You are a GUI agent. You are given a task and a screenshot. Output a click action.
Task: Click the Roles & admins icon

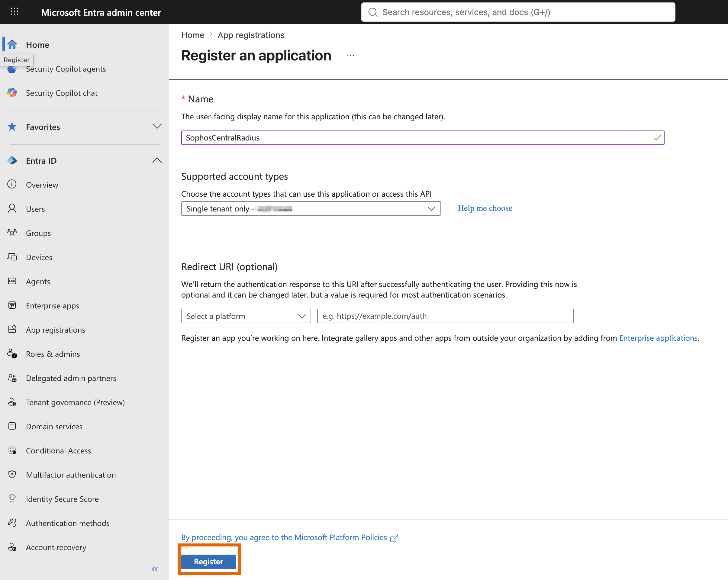tap(12, 354)
